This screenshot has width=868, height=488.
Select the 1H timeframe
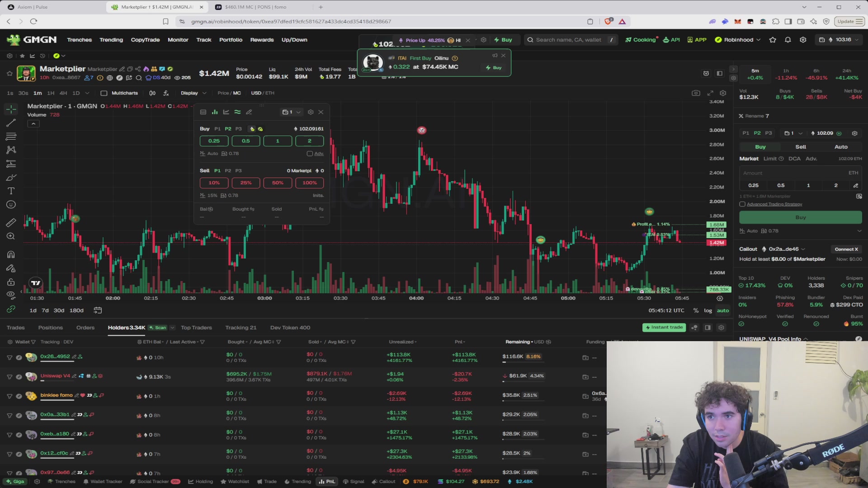51,93
